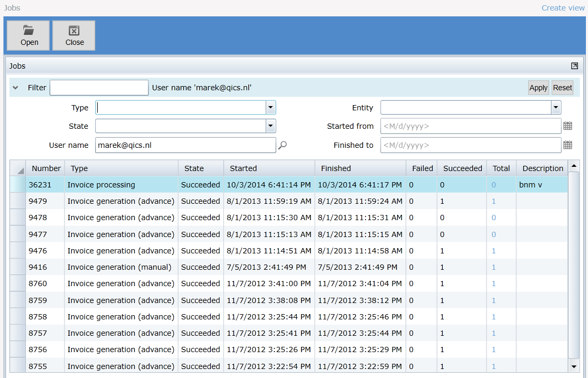Expand the Entity dropdown arrow

tap(556, 108)
